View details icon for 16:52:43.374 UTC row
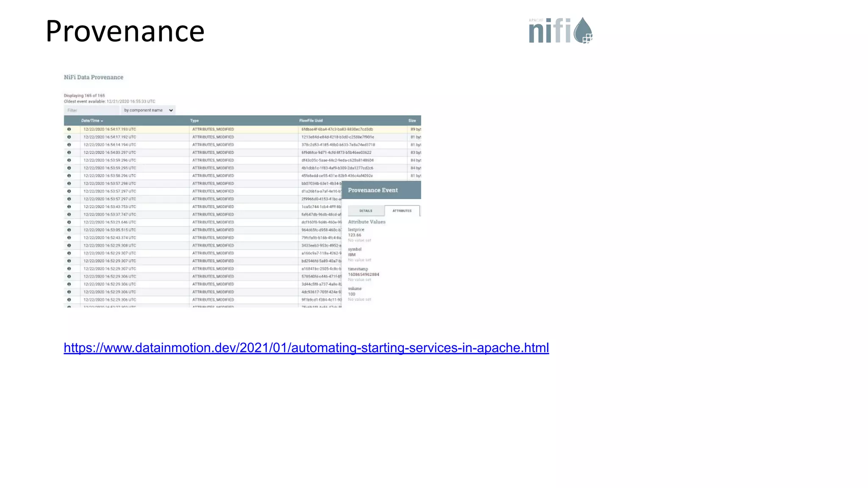868x488 pixels. [x=69, y=238]
